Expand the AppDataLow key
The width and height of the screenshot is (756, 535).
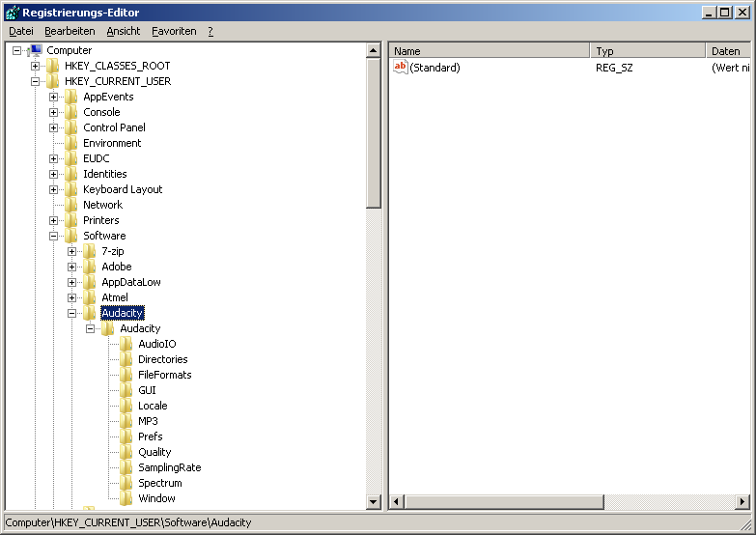click(x=71, y=282)
